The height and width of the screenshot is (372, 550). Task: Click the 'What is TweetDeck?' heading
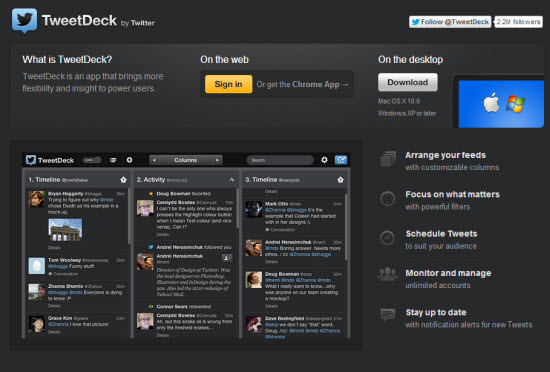[67, 60]
